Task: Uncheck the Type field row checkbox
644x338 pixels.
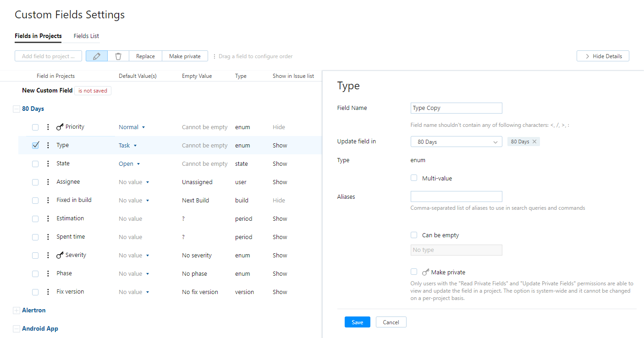Action: click(35, 146)
